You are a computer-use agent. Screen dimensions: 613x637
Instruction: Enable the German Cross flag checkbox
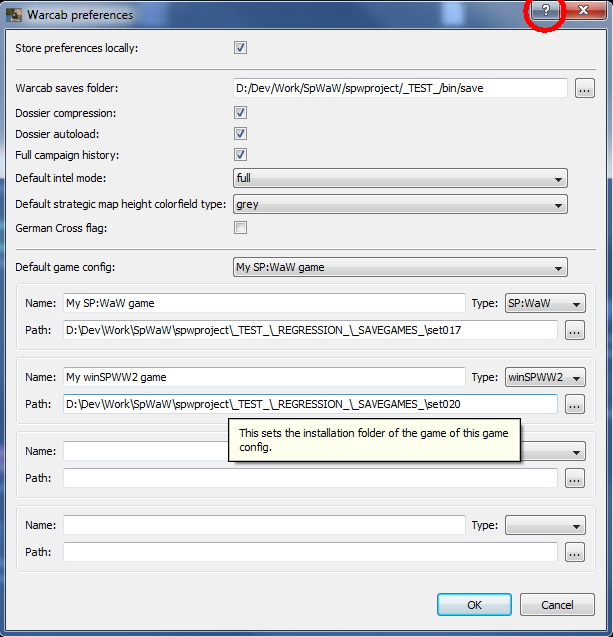pos(240,228)
